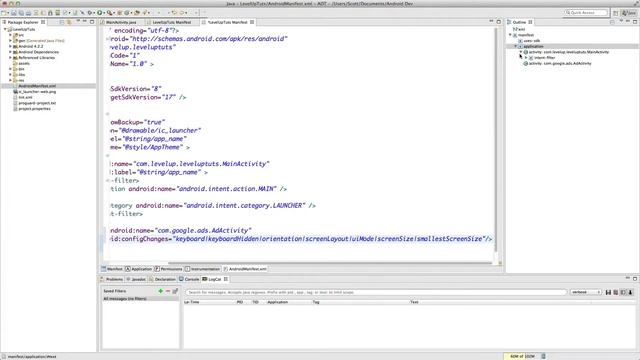Image resolution: width=640 pixels, height=360 pixels.
Task: Add a new LogCat saved filter
Action: (160, 291)
